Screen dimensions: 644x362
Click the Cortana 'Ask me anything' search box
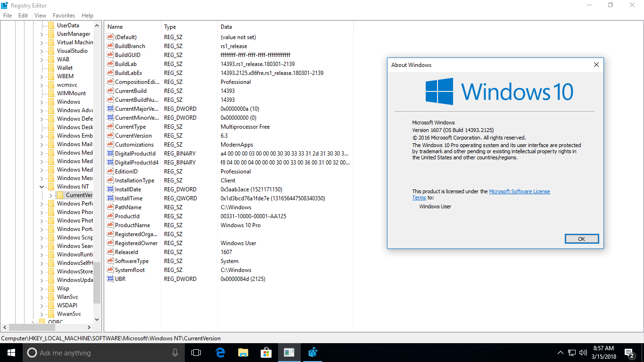coord(104,353)
